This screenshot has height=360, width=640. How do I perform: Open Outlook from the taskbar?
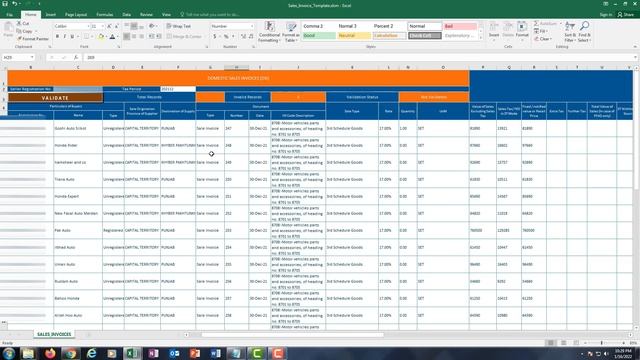pos(174,353)
